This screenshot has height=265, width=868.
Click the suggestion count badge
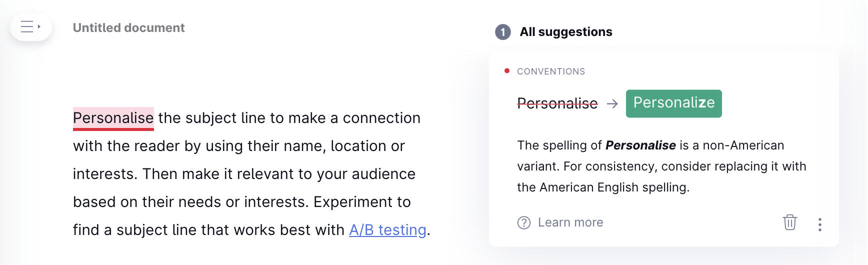[503, 32]
